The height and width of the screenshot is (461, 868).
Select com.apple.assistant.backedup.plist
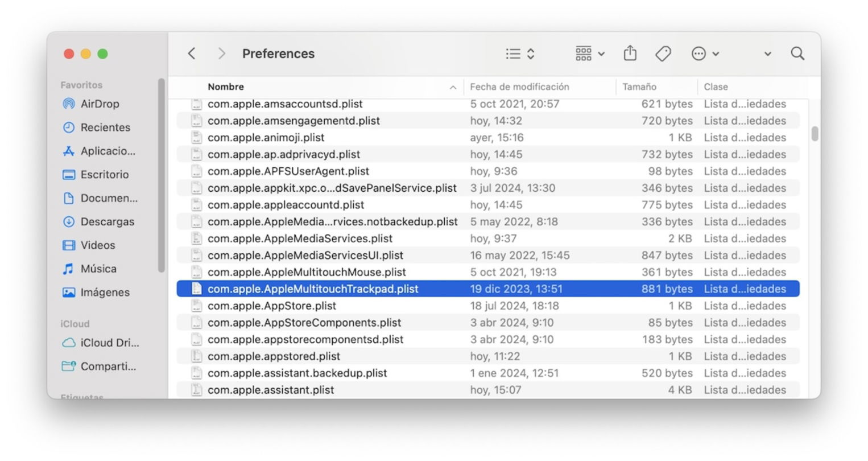click(488, 373)
